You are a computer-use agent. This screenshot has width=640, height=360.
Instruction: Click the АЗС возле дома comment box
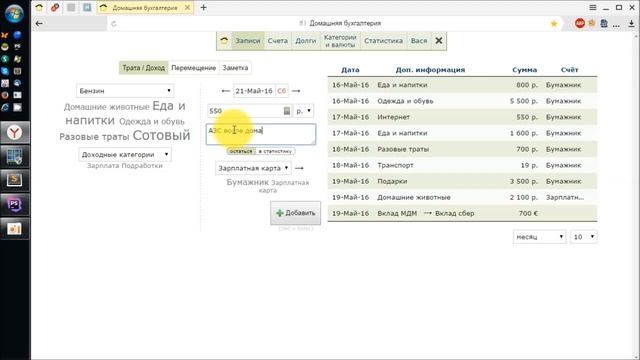261,134
